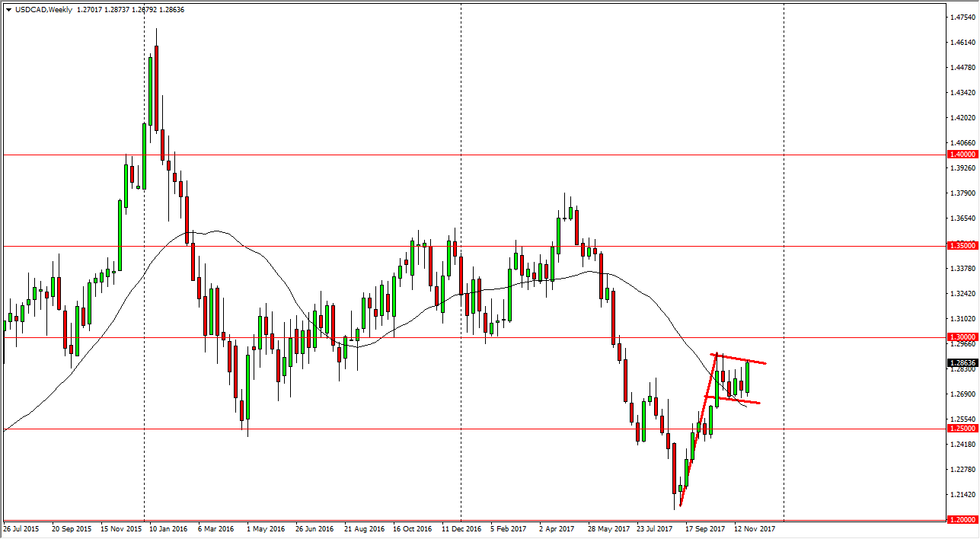Click the vertical dashed line near 11 Dec 2016
This screenshot has width=980, height=539.
point(461,266)
